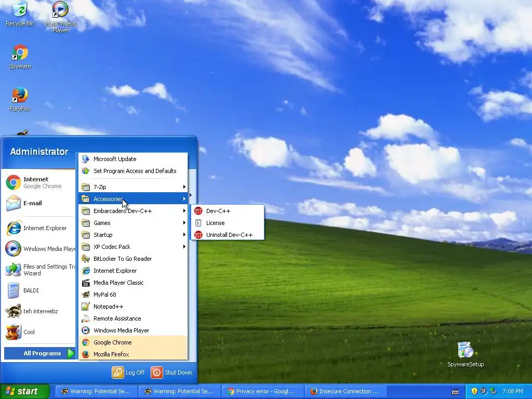Click the MyPal 68 raccoon icon
Image resolution: width=532 pixels, height=399 pixels.
tap(86, 295)
